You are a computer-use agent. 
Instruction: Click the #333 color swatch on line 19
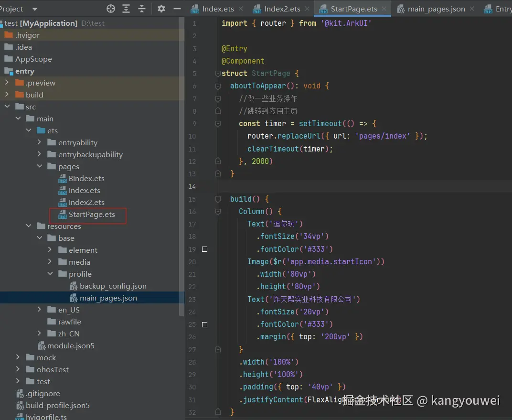click(205, 249)
